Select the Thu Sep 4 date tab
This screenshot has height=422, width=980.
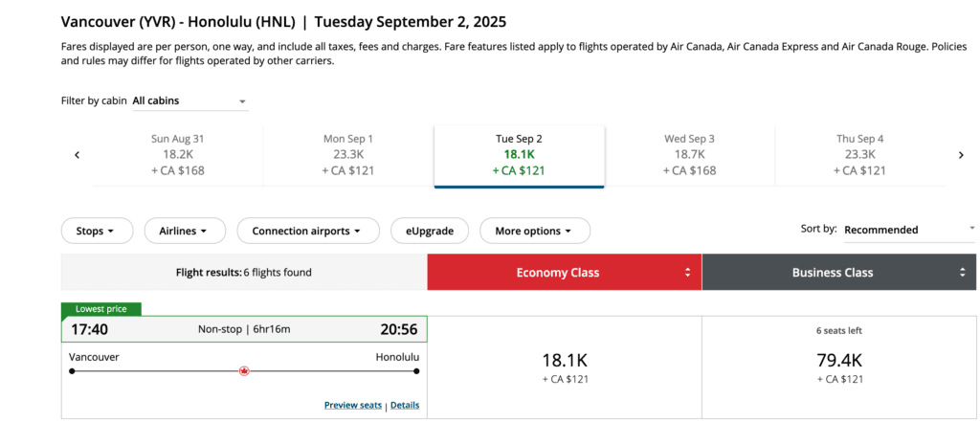859,155
